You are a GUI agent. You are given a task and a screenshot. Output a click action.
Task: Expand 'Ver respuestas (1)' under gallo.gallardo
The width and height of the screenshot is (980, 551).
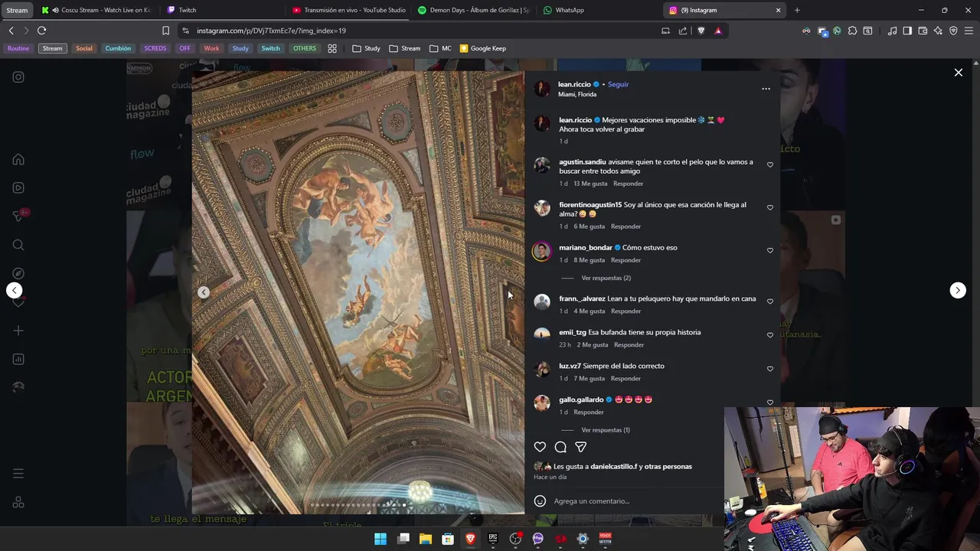pos(606,430)
